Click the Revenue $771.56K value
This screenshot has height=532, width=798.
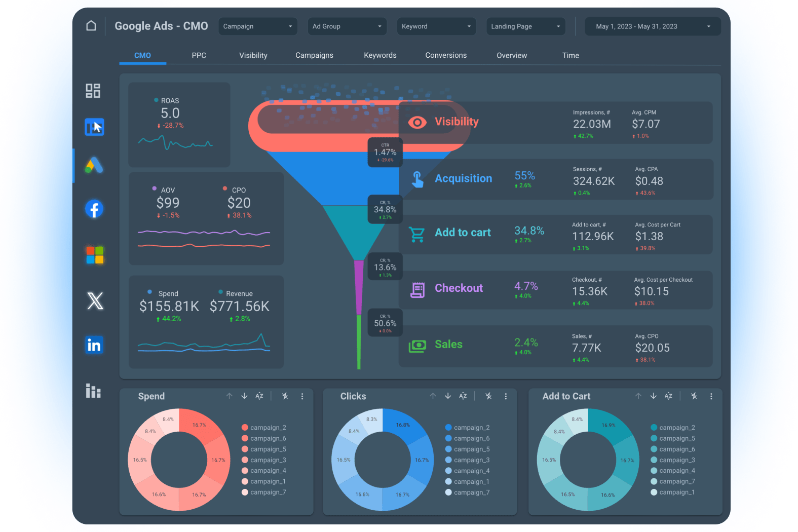click(240, 306)
